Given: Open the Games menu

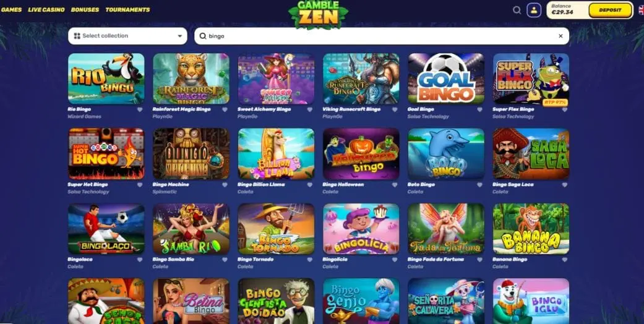Looking at the screenshot, I should click(x=11, y=10).
